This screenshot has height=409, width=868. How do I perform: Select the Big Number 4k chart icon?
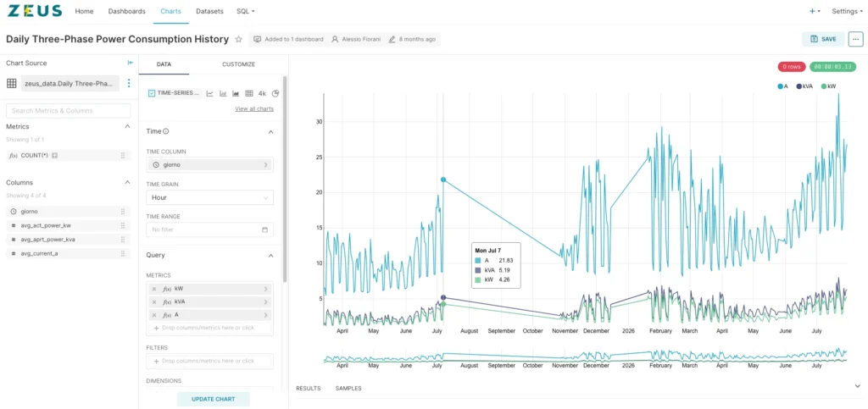click(x=263, y=93)
